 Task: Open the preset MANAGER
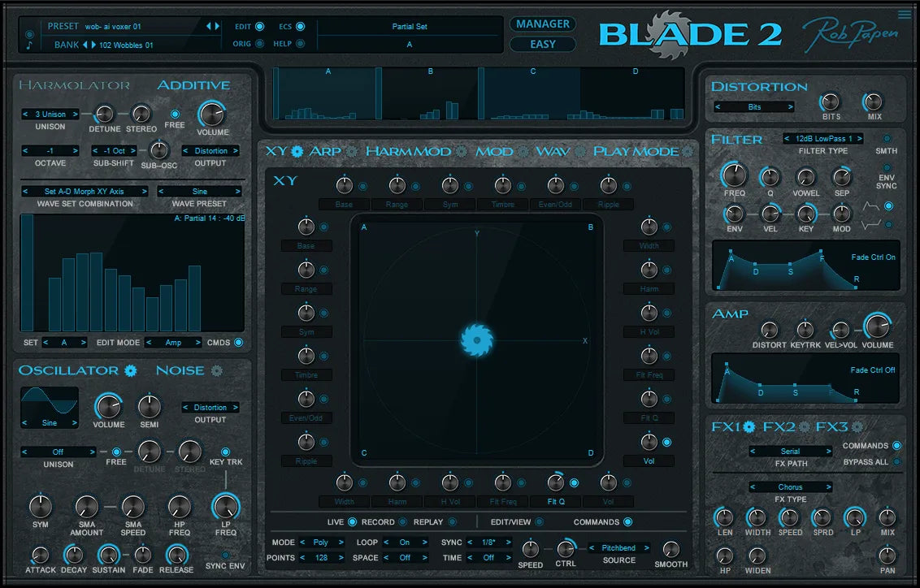tap(543, 24)
